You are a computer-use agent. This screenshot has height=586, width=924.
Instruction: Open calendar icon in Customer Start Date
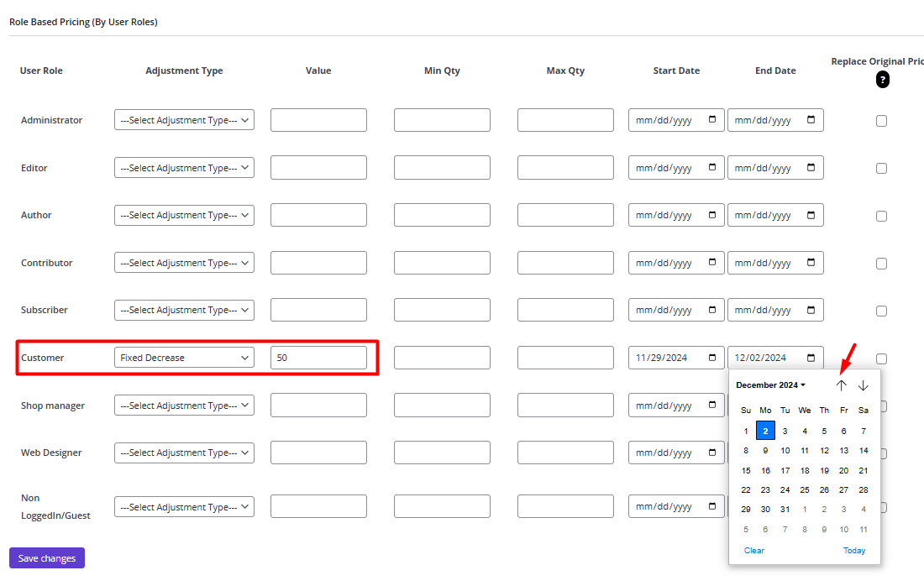coord(712,358)
